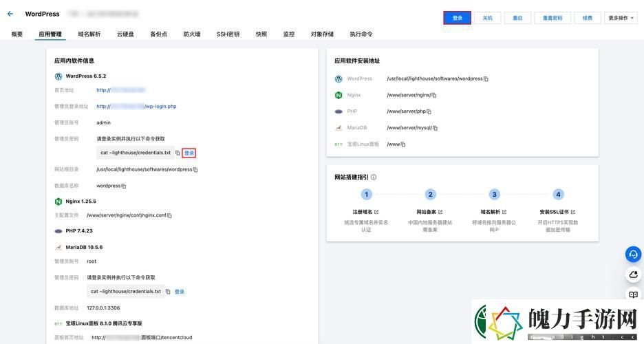This screenshot has height=344, width=644.
Task: Select the root account name text
Action: pos(92,261)
